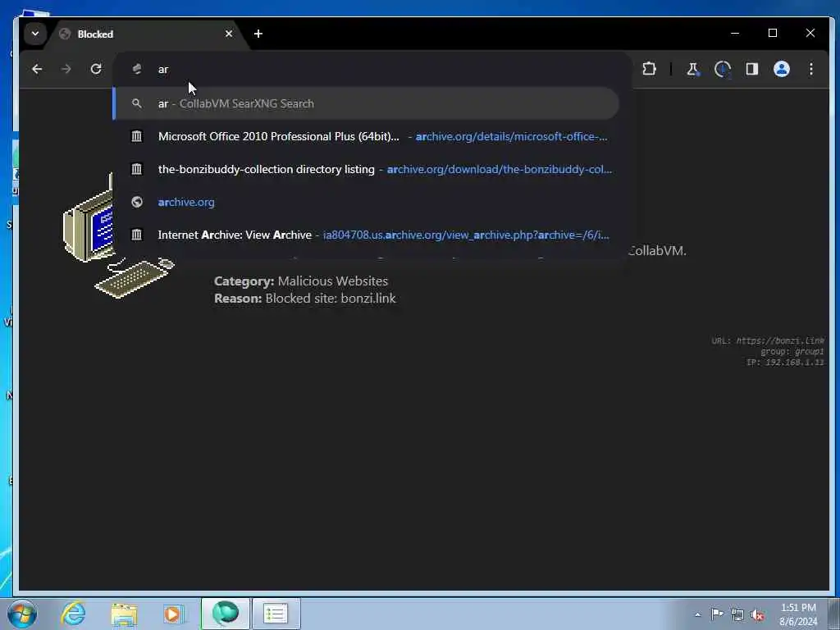Click the retro computer illustration
Image resolution: width=840 pixels, height=630 pixels.
pos(119,236)
